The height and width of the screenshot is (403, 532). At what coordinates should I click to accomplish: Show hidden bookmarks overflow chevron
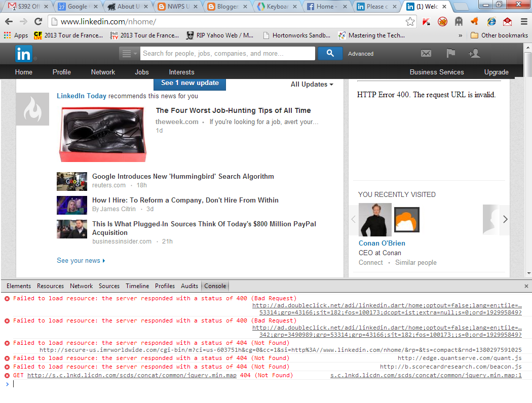[x=461, y=35]
